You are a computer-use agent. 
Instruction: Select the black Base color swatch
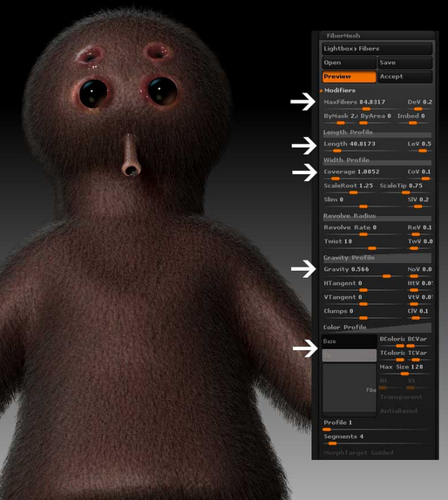(350, 341)
